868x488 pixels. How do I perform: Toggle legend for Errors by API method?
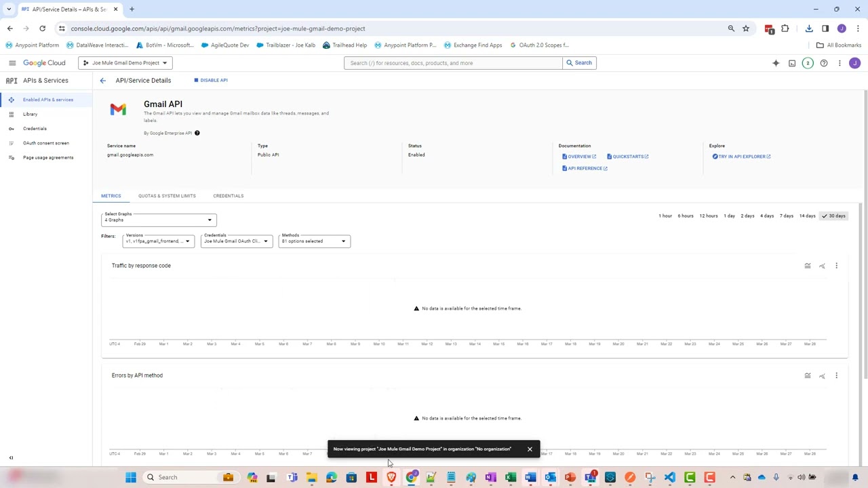click(808, 375)
